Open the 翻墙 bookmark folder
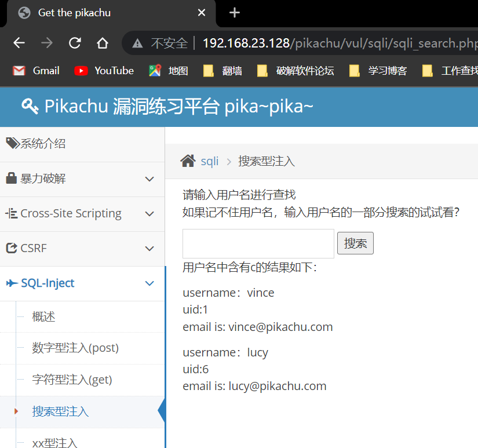Image resolution: width=478 pixels, height=448 pixels. [x=223, y=71]
